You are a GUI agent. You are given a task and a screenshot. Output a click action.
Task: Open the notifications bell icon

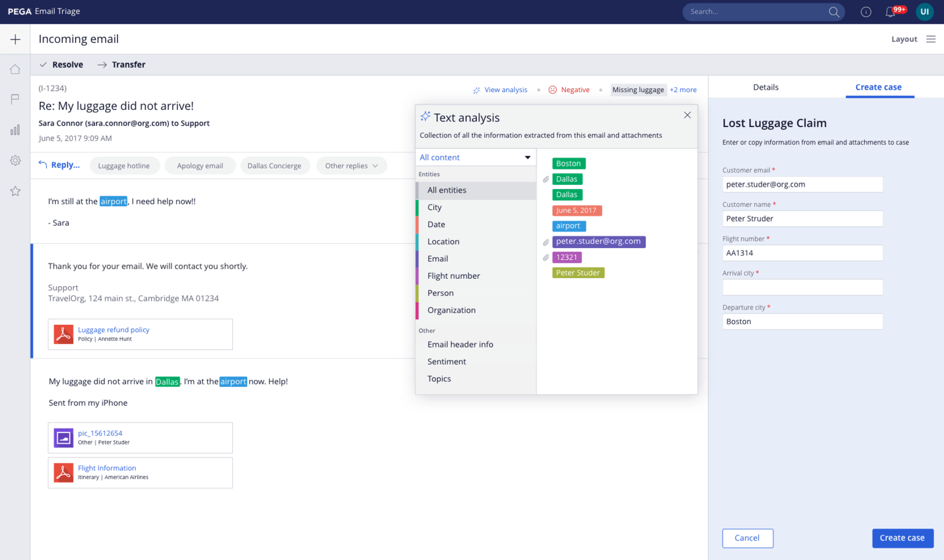[890, 12]
